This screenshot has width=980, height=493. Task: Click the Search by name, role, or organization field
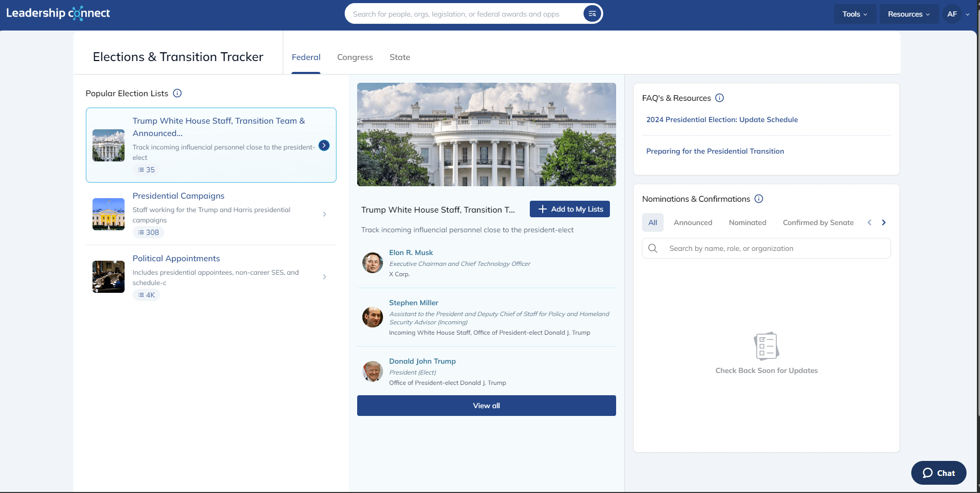tap(766, 248)
